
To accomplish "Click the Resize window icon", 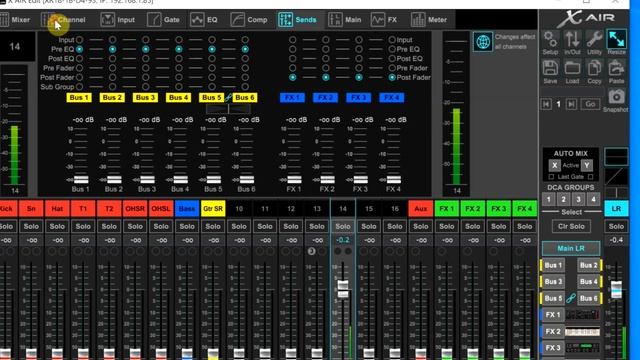I will [616, 39].
